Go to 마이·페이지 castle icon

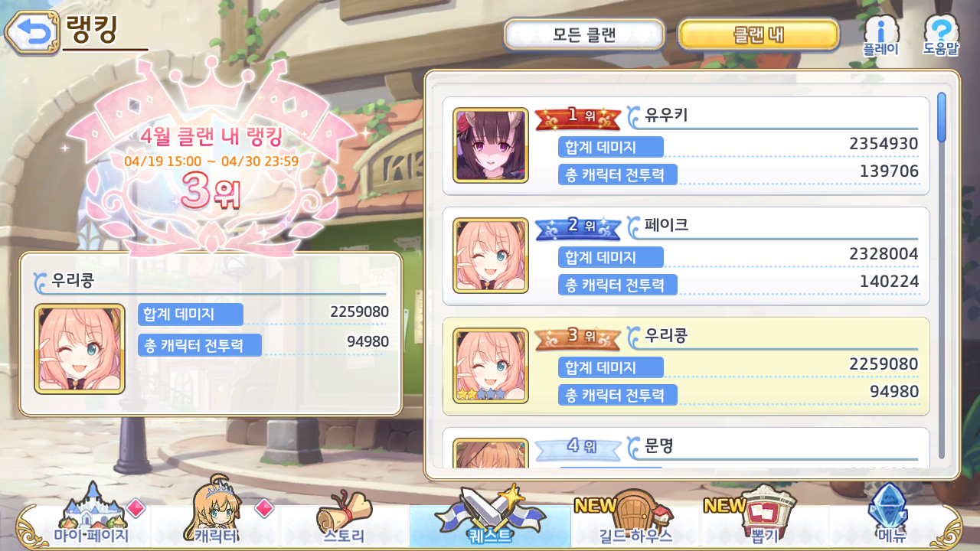coord(92,516)
